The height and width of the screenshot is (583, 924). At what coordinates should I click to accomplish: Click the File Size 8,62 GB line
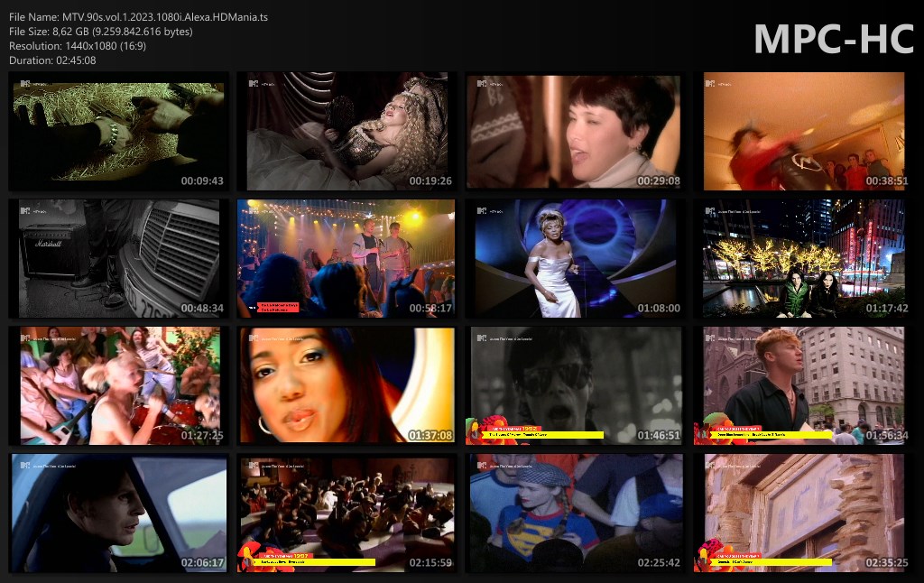point(101,32)
